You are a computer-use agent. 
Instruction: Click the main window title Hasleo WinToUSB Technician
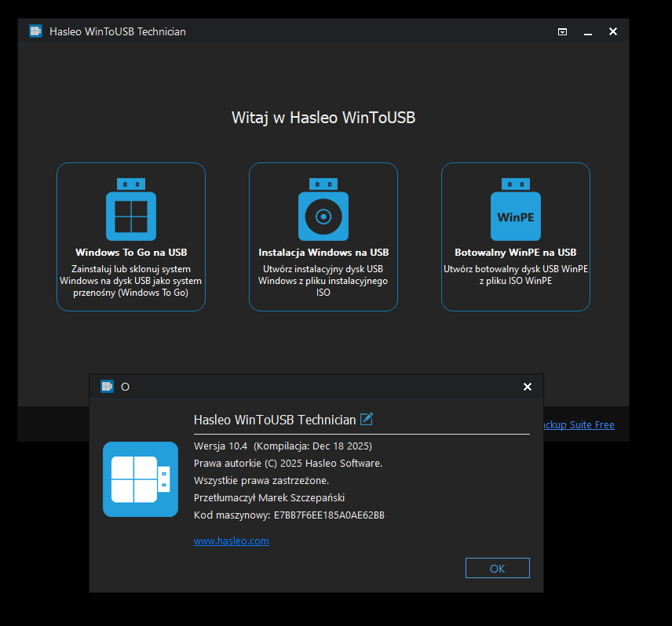click(118, 31)
